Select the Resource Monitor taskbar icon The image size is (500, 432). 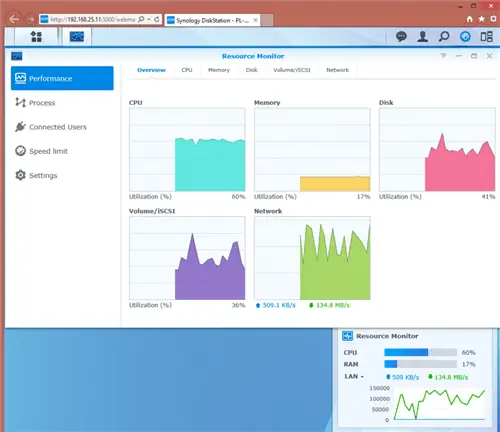coord(77,36)
